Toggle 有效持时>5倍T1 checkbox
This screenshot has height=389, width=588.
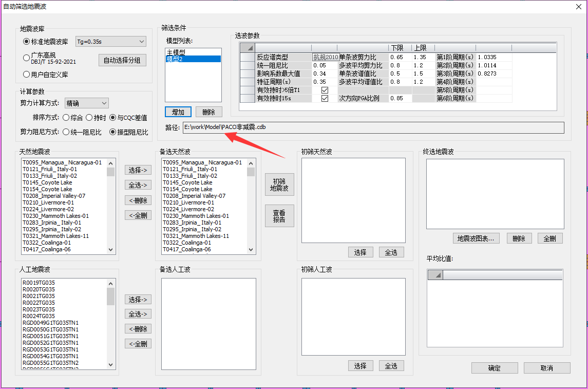coord(325,90)
